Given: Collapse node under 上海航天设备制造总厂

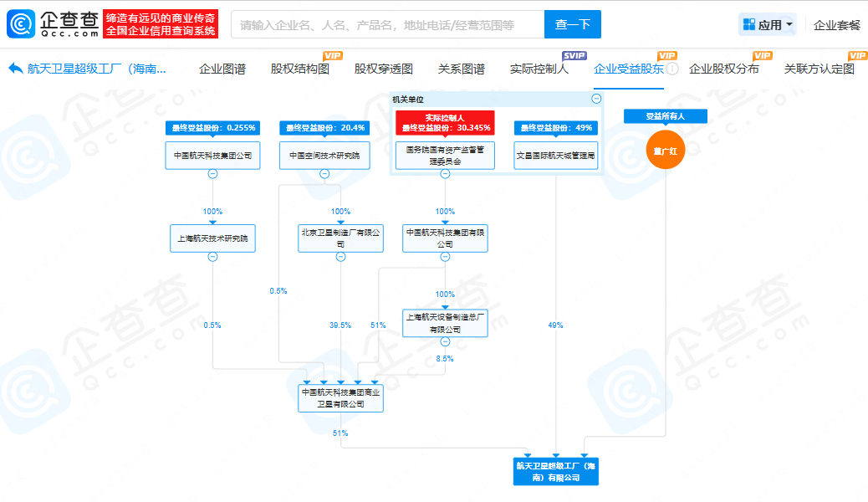Looking at the screenshot, I should 445,342.
